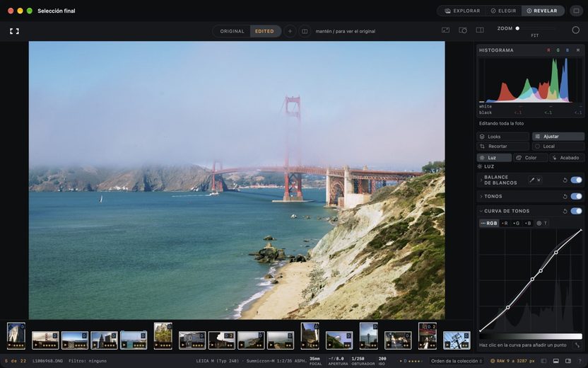Open help question mark in status bar
Screen dimensions: 588x368
tap(580, 361)
